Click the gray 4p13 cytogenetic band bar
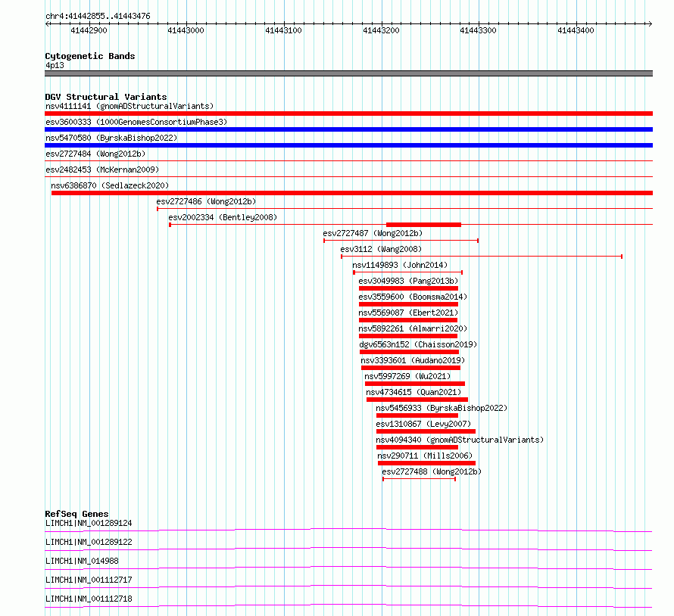Screen dimensions: 674x616 348,73
